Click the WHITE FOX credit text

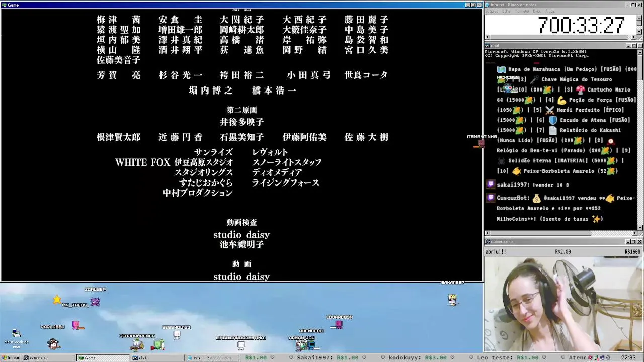143,162
